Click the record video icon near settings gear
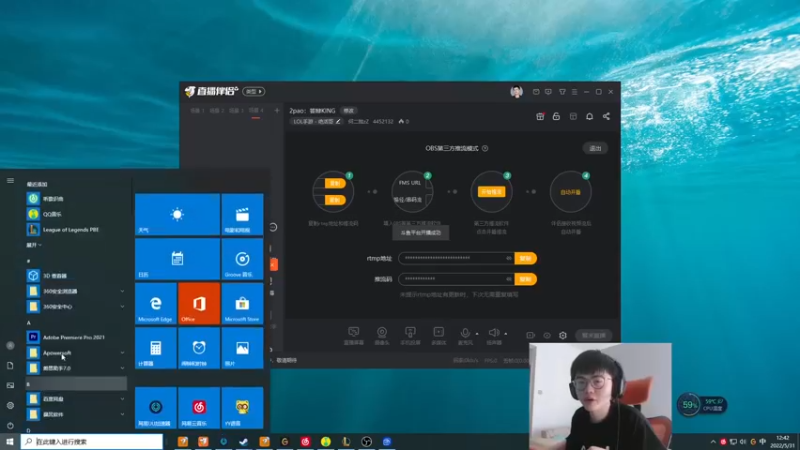Viewport: 800px width, 450px height. [531, 335]
